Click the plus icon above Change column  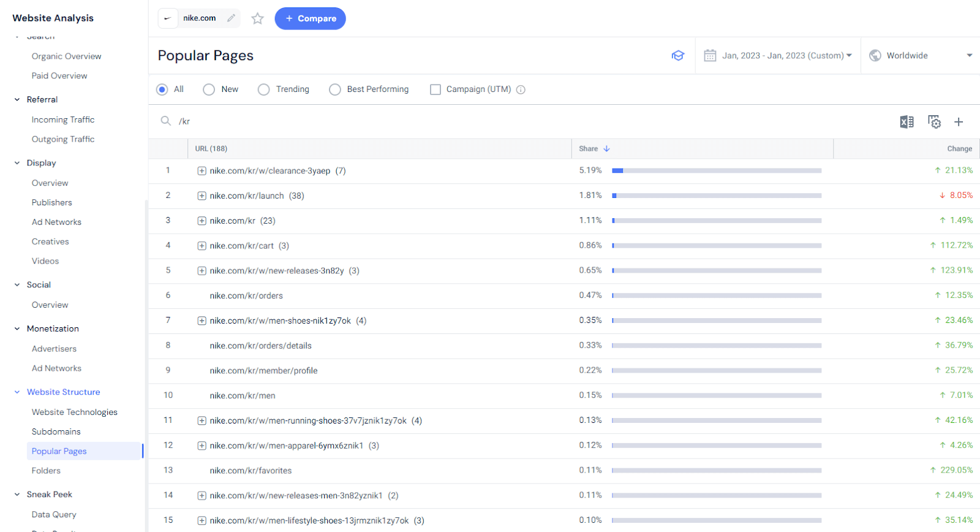959,122
